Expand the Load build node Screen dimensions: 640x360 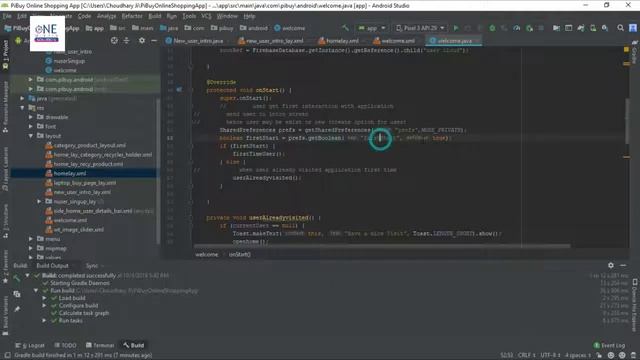[44, 298]
